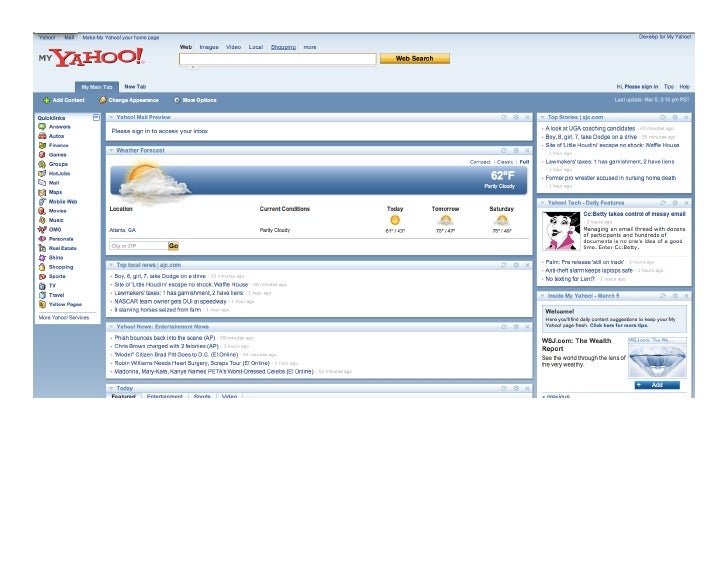
Task: Collapse the Entertainment News module arrow
Action: click(111, 327)
